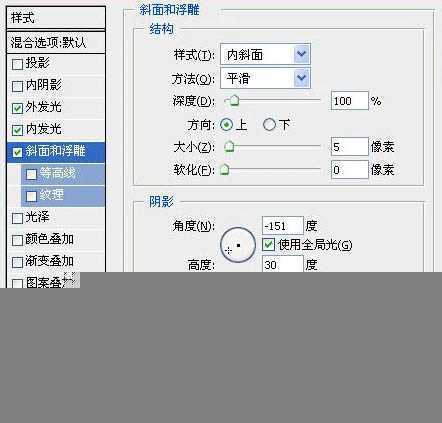Select the 外发光 style row label
Image resolution: width=442 pixels, height=423 pixels.
(x=43, y=107)
